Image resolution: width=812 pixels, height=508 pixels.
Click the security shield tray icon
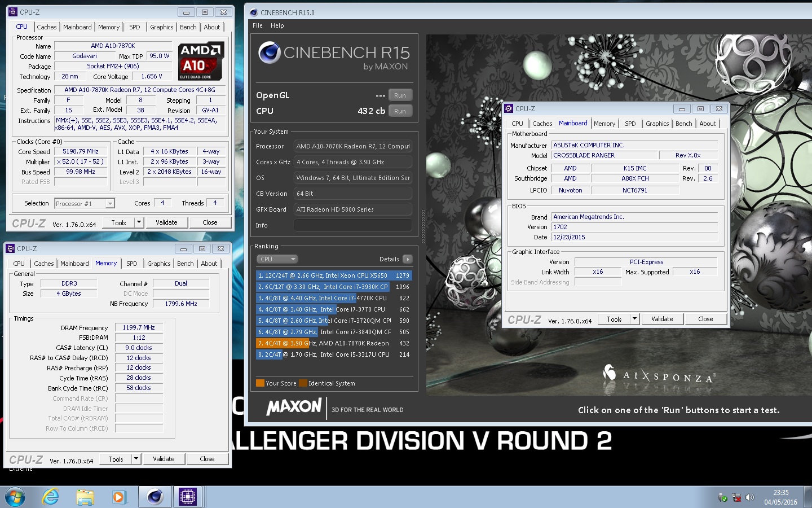click(723, 497)
